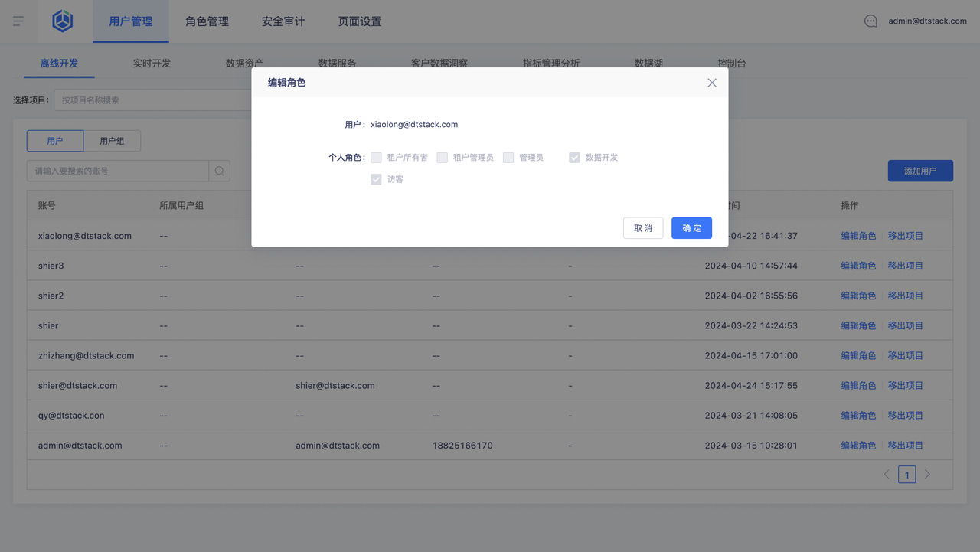Screen dimensions: 980x552
Task: Collapse the sidebar with the hamburger icon
Action: [18, 21]
